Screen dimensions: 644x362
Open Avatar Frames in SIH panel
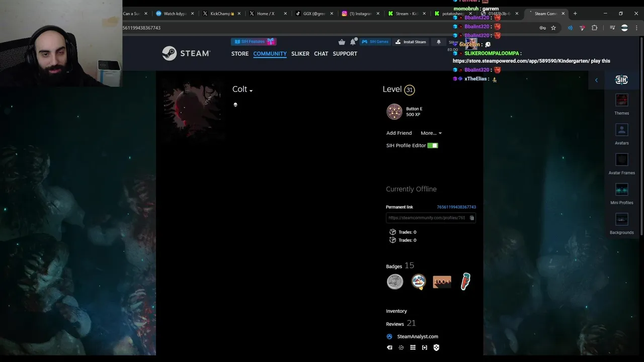tap(622, 164)
